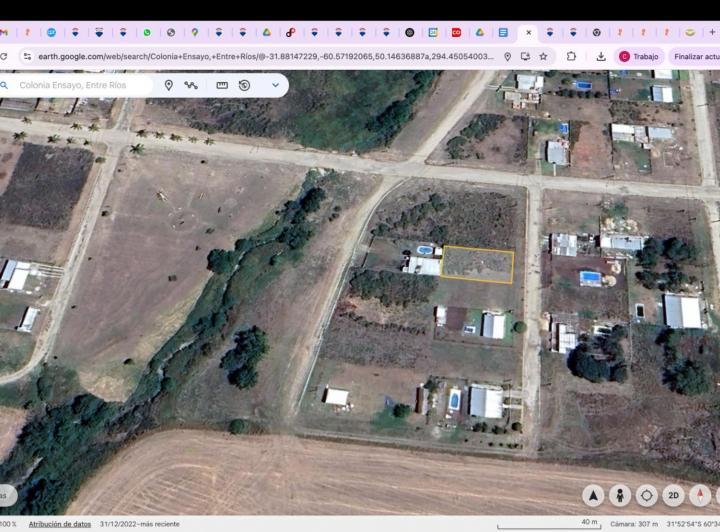Click the 40 m scale indicator
This screenshot has height=532, width=720.
coord(549,524)
